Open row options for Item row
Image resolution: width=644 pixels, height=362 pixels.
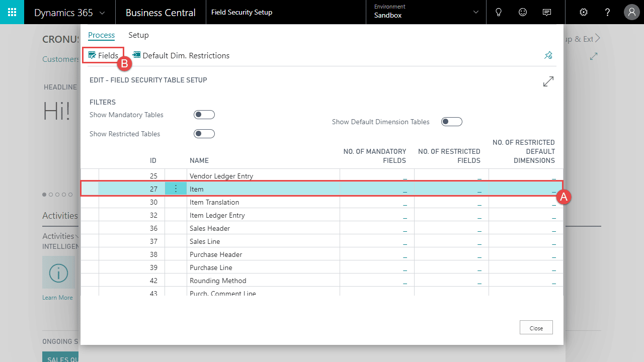(176, 189)
